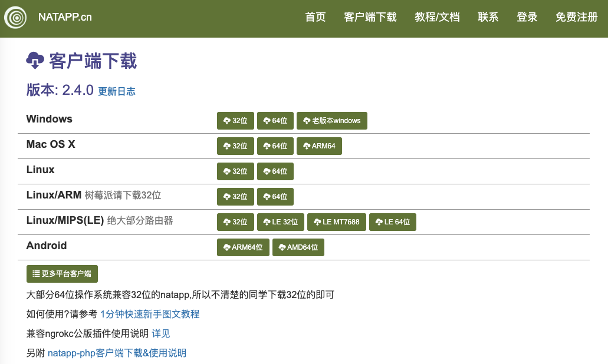Download the Android ARM64位 client
608x364 pixels.
(x=243, y=247)
